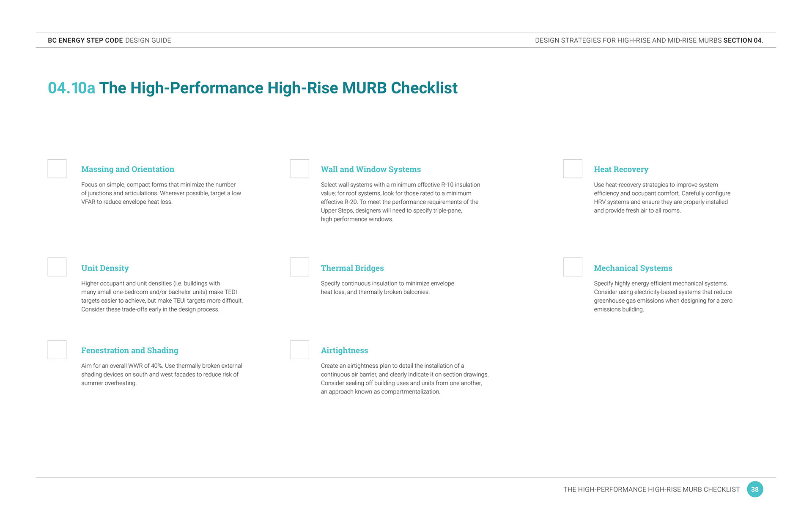Select the Mechanical Systems heading
812x525 pixels.
[x=633, y=268]
